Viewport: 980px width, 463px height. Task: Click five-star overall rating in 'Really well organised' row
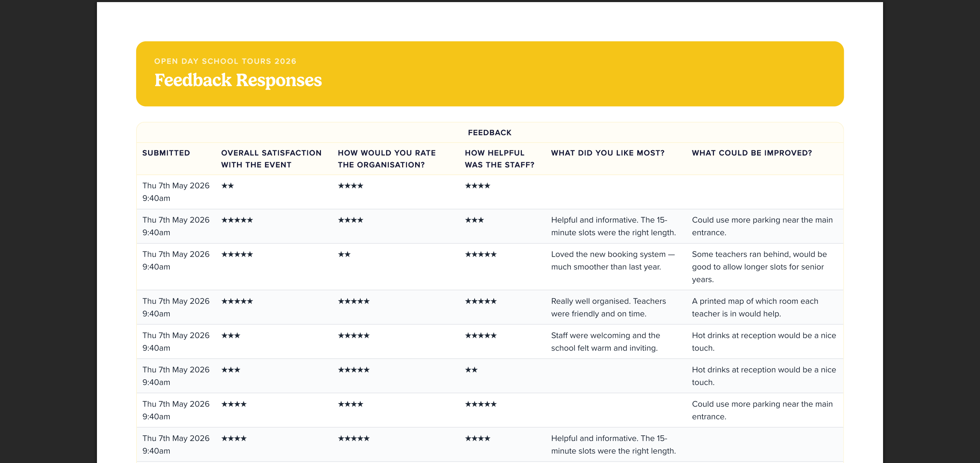pyautogui.click(x=237, y=301)
